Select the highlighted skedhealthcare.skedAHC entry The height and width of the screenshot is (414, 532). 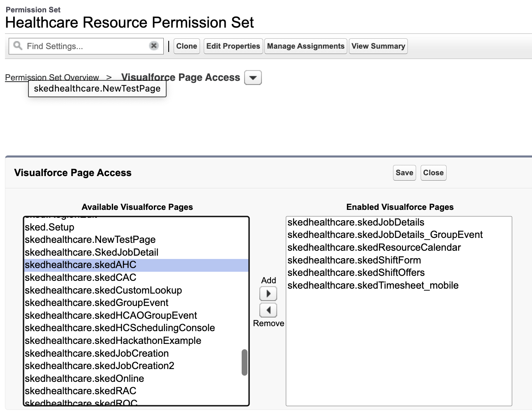(137, 265)
